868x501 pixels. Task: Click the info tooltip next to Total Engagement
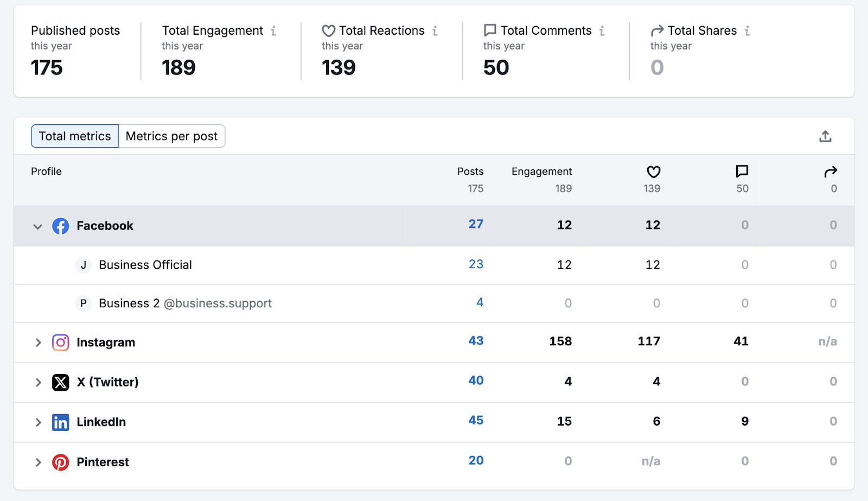click(x=273, y=31)
